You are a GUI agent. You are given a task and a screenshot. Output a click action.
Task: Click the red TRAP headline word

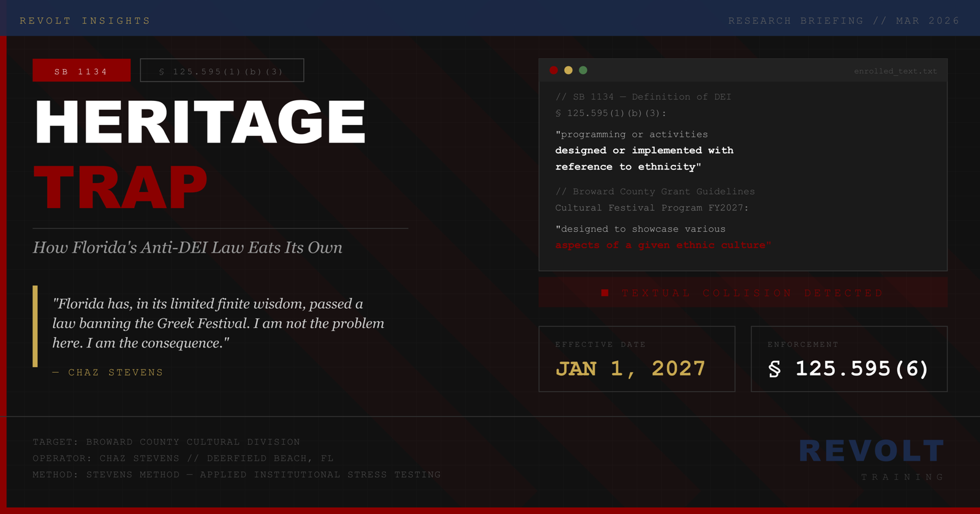121,187
